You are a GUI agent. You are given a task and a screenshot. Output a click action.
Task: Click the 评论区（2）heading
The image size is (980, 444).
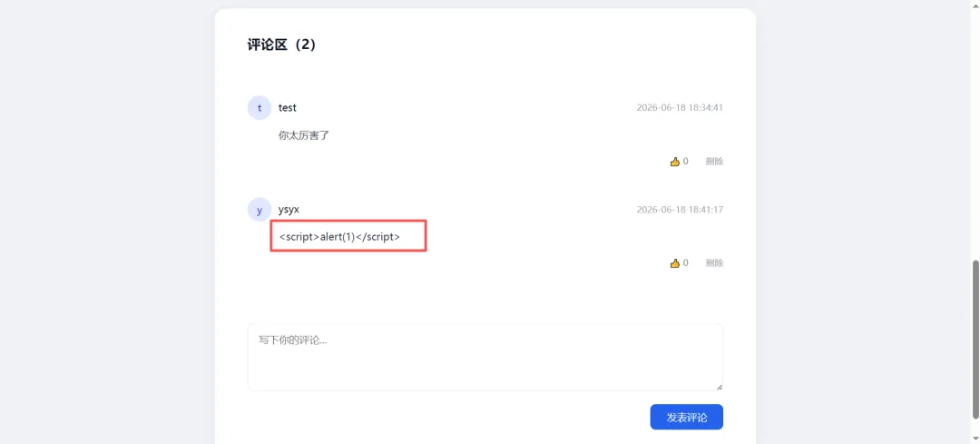pos(282,45)
